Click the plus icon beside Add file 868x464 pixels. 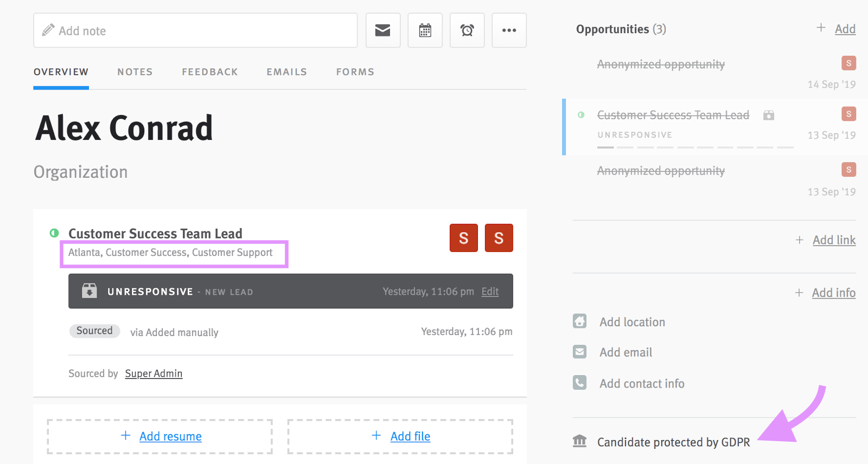pyautogui.click(x=376, y=435)
